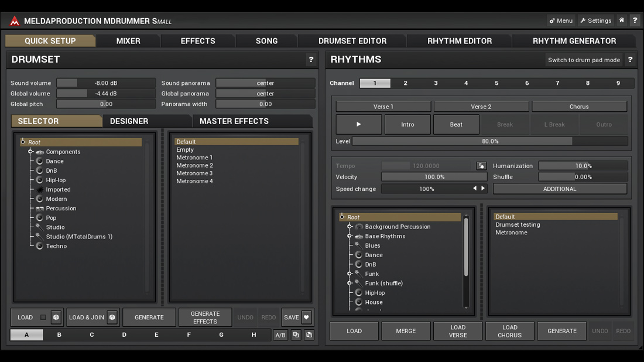This screenshot has height=362, width=644.
Task: Click the rhythms tree scrollbar down arrow
Action: [x=466, y=307]
